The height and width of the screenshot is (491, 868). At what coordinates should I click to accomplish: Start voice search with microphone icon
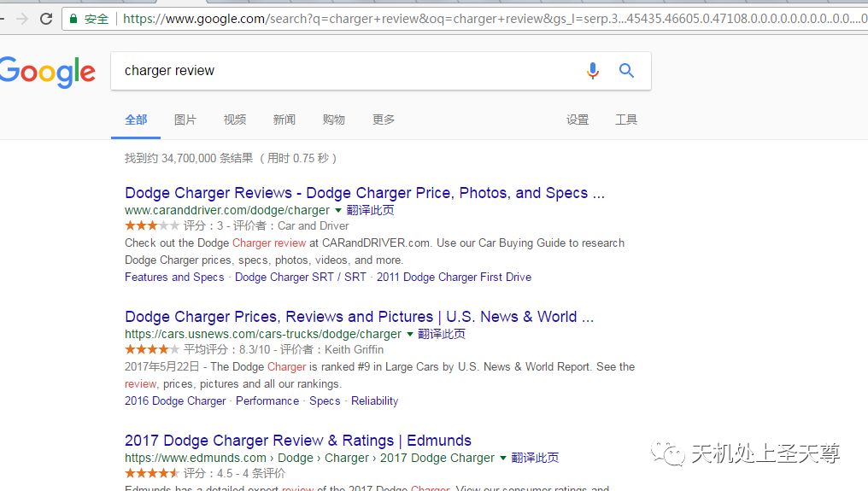pyautogui.click(x=592, y=70)
